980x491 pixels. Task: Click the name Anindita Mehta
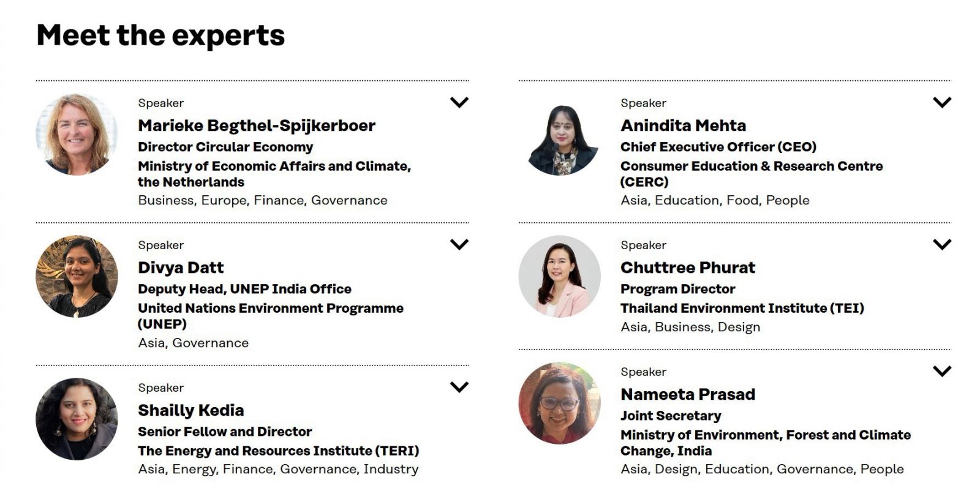[x=683, y=126]
